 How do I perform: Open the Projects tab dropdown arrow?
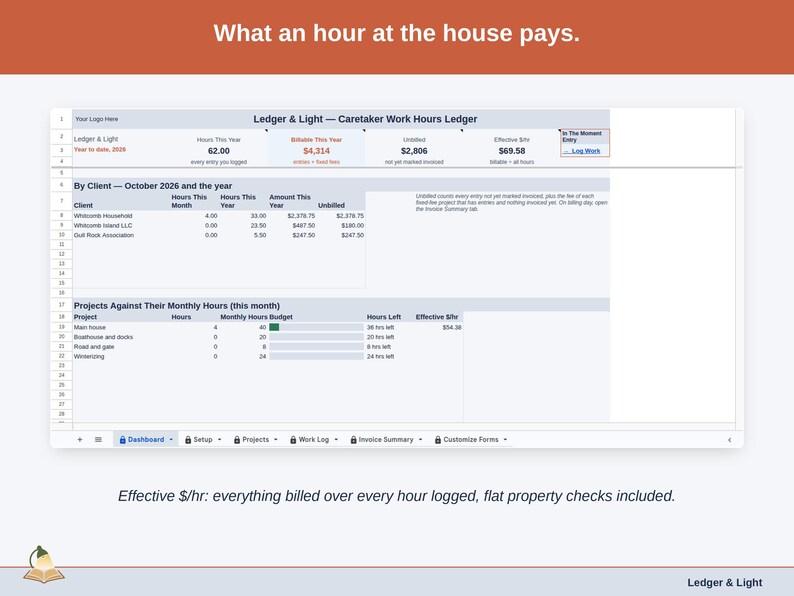click(x=276, y=440)
